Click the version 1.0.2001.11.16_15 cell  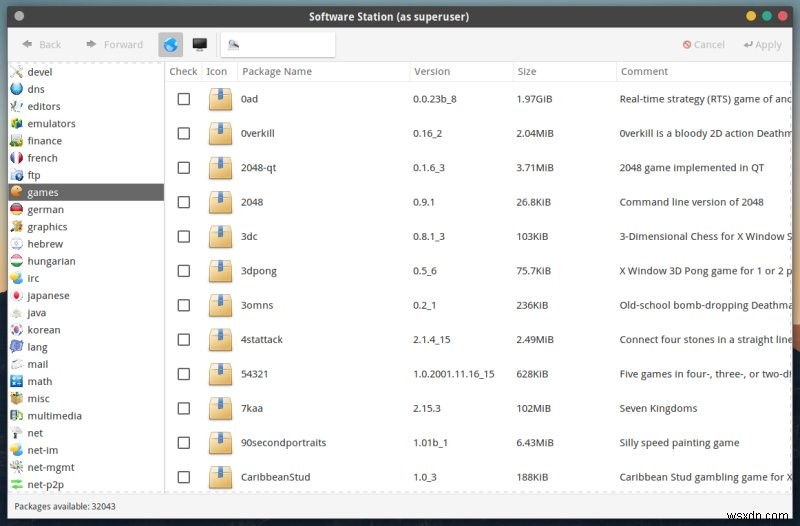click(454, 374)
